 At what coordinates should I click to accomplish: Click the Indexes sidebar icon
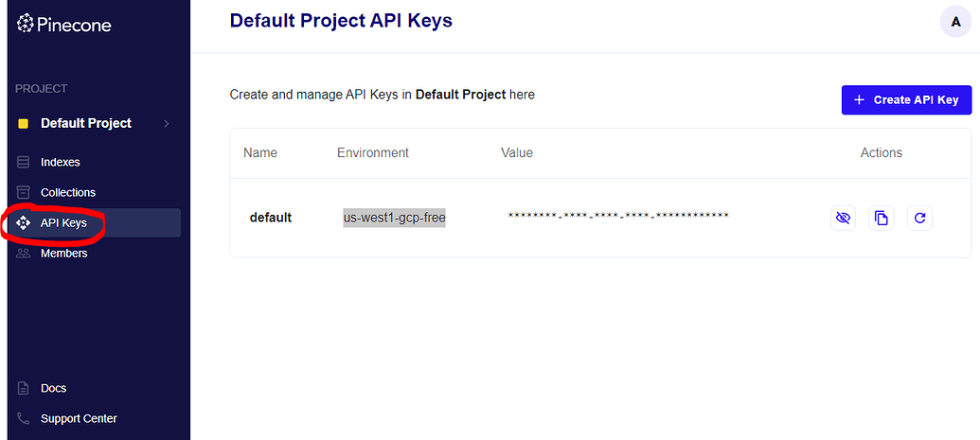click(24, 163)
